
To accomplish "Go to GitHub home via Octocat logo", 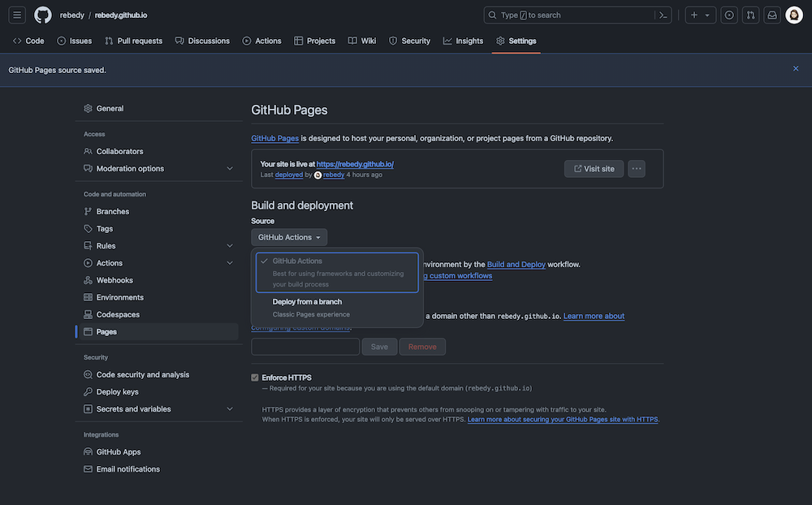I will (x=43, y=15).
